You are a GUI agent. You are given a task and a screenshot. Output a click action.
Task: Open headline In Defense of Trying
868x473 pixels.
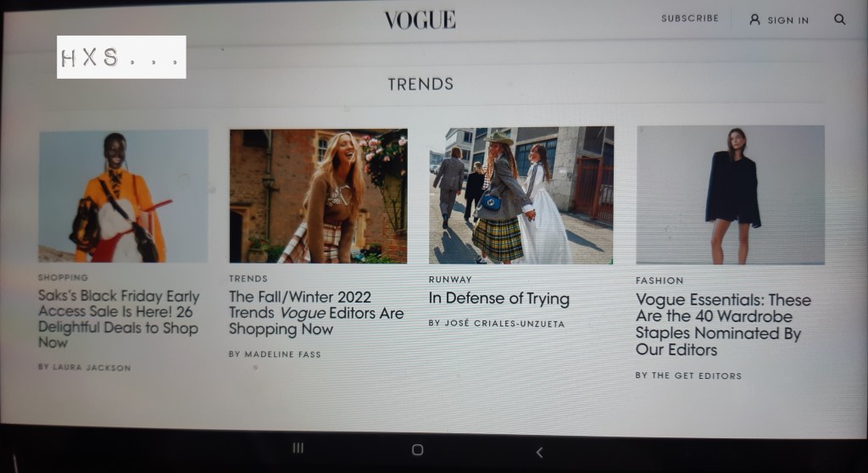pos(498,298)
